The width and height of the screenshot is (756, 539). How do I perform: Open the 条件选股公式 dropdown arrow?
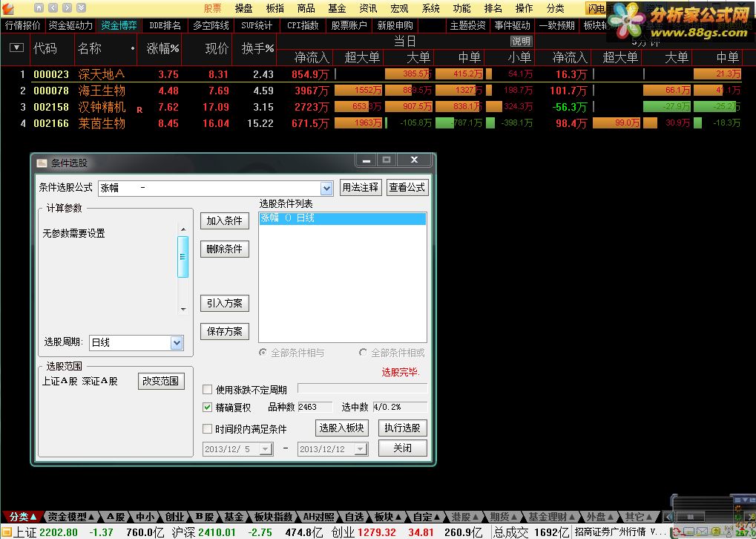326,188
